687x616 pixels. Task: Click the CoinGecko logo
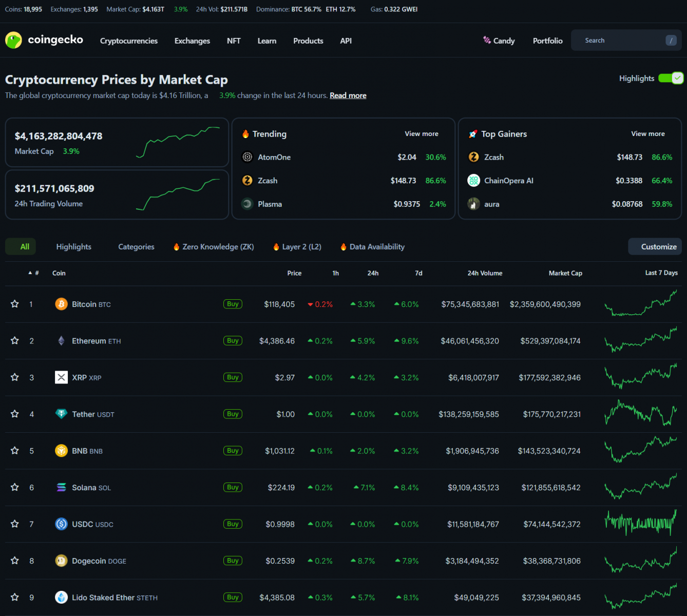pos(44,40)
